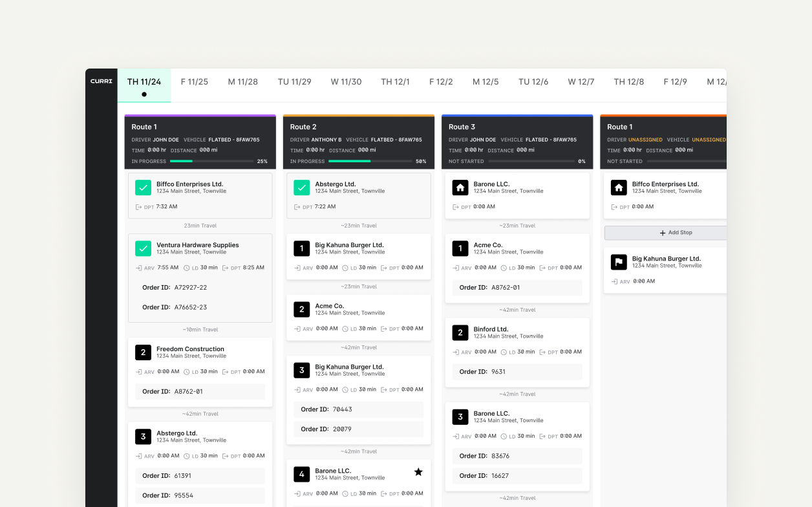Click the star icon on Barone LLC. stop
The image size is (812, 507).
pos(418,472)
